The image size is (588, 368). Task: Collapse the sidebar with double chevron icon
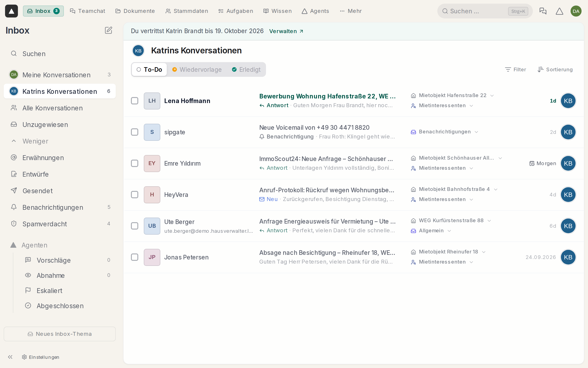[x=10, y=357]
